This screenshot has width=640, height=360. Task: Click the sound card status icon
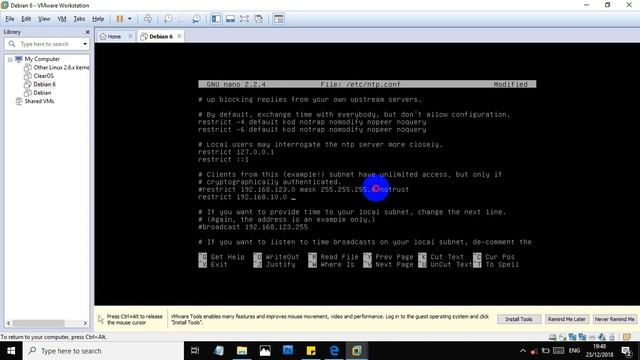602,337
